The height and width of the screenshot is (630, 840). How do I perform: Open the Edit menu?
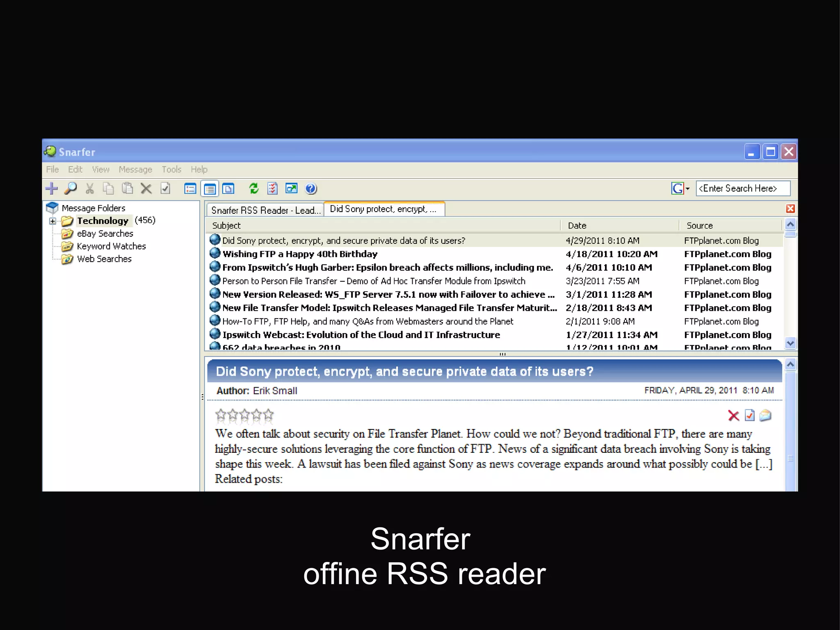tap(75, 169)
